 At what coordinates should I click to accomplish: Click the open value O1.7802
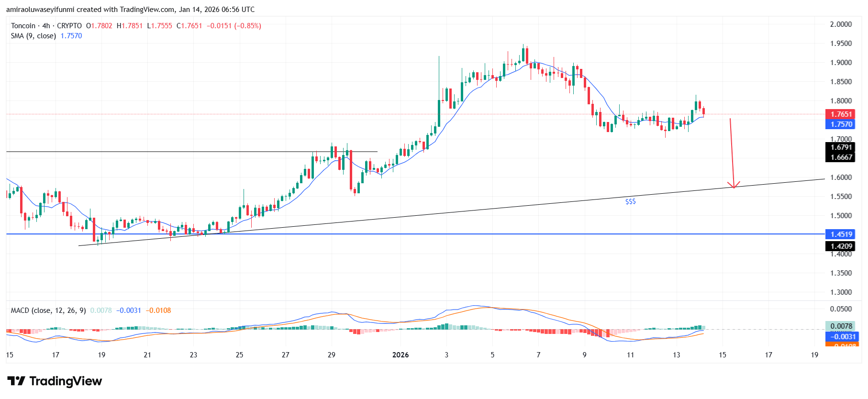[x=99, y=26]
